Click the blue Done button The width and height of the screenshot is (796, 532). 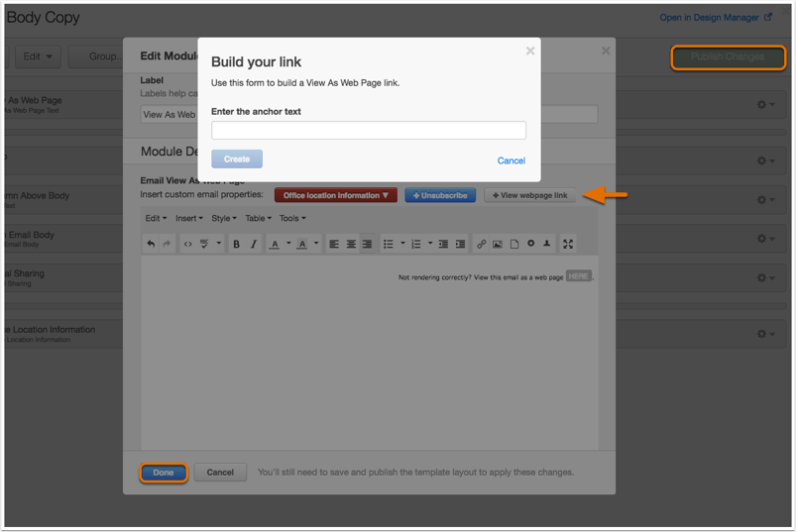[x=164, y=473]
